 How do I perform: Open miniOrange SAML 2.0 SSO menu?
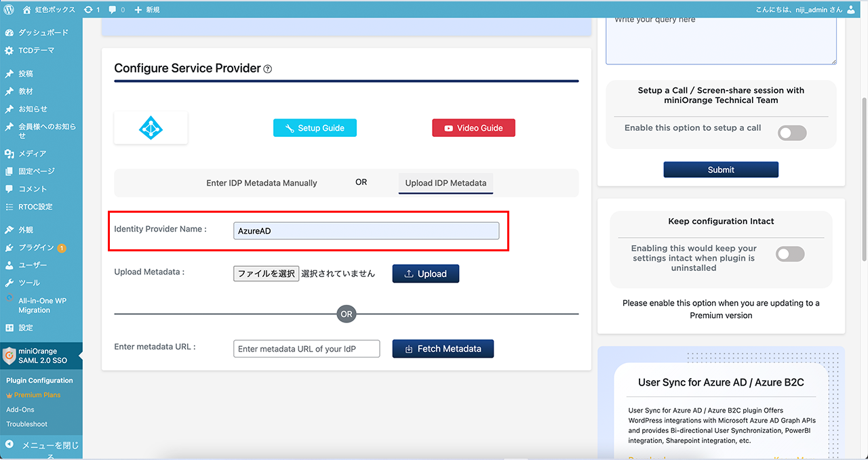click(x=41, y=356)
